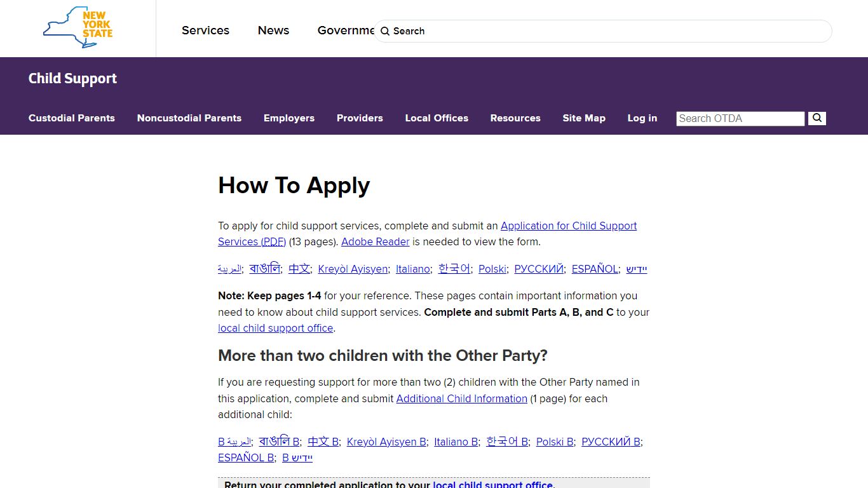The width and height of the screenshot is (868, 488).
Task: Open the ESPAÑOL B form link
Action: point(246,457)
